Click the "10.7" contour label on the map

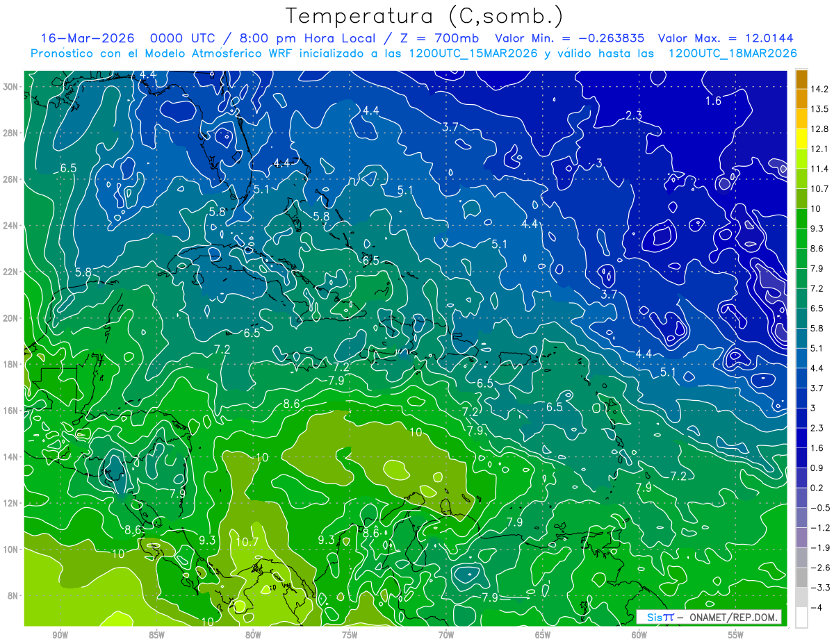click(247, 542)
